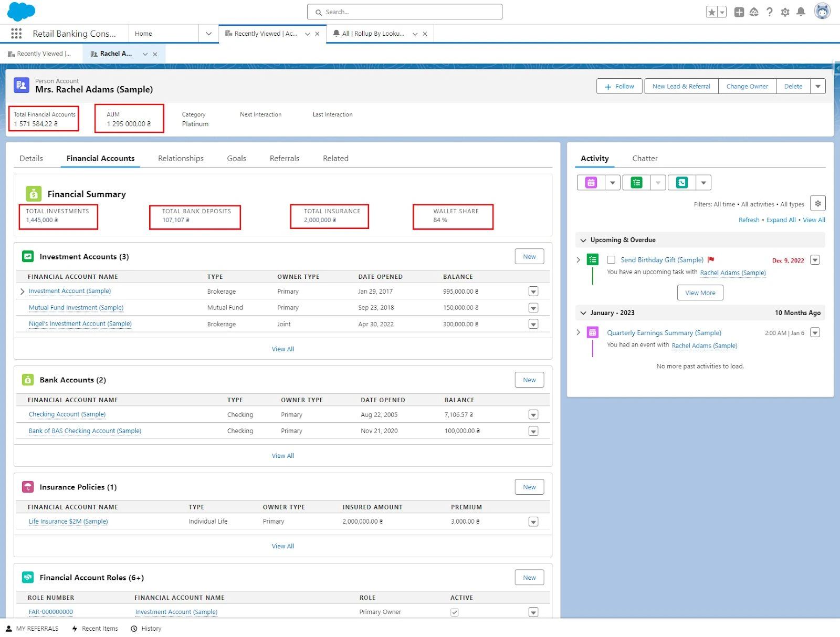Click the Trailhead guidance icon
Screen dimensions: 840x637
pyautogui.click(x=754, y=12)
